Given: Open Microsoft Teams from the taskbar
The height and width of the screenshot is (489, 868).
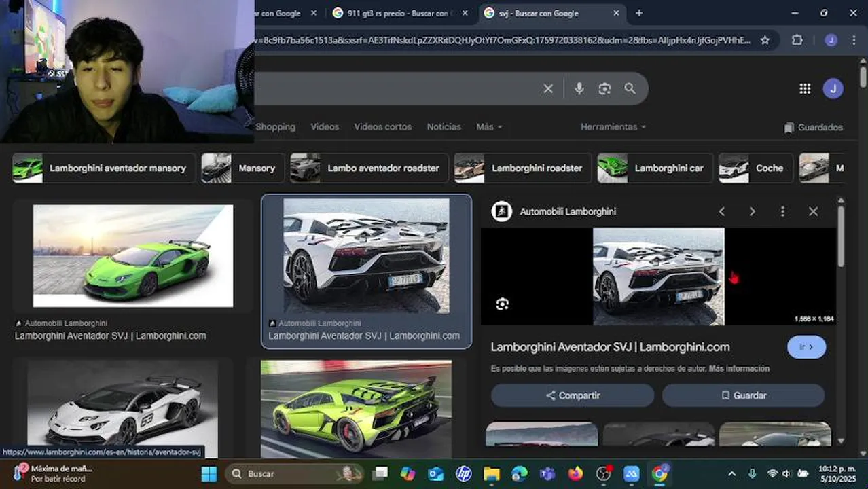Looking at the screenshot, I should 547,473.
